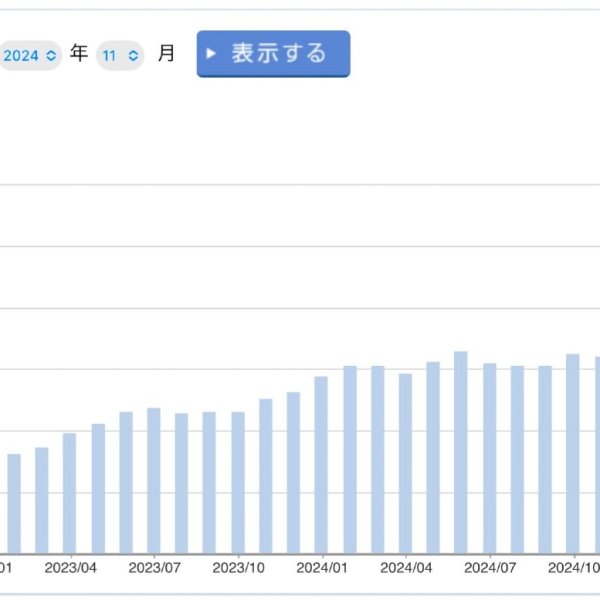Click the bar for 2024/07
The image size is (600, 600).
point(489,458)
